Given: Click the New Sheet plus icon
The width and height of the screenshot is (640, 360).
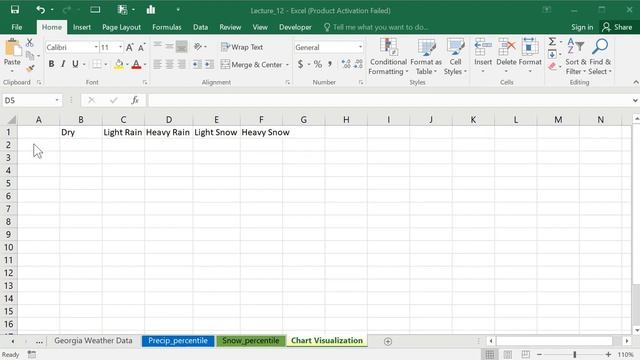Looking at the screenshot, I should [388, 341].
